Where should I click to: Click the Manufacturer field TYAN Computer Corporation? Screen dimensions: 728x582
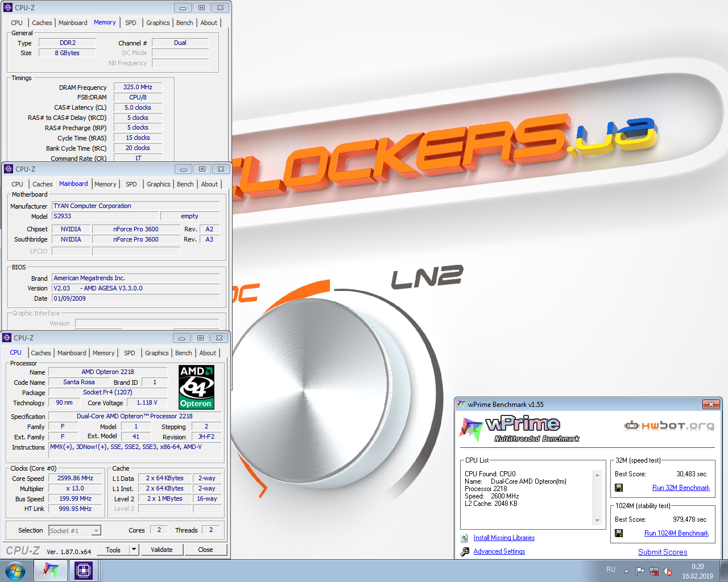(x=135, y=206)
